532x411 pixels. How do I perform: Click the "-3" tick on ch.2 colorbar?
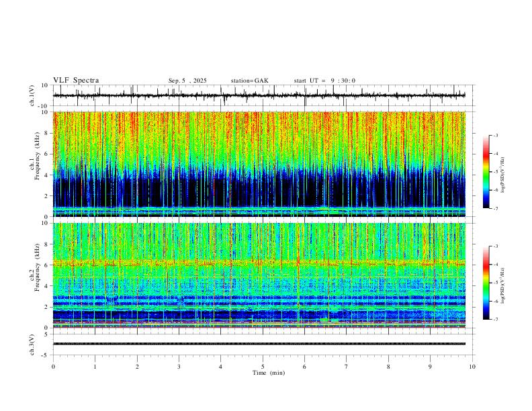[495, 246]
